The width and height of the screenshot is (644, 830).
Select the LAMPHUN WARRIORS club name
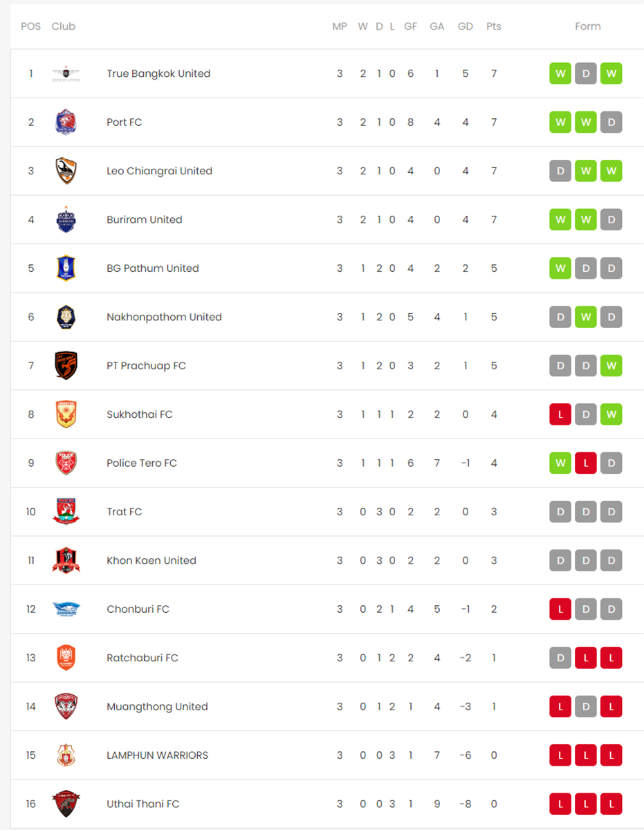click(x=157, y=755)
